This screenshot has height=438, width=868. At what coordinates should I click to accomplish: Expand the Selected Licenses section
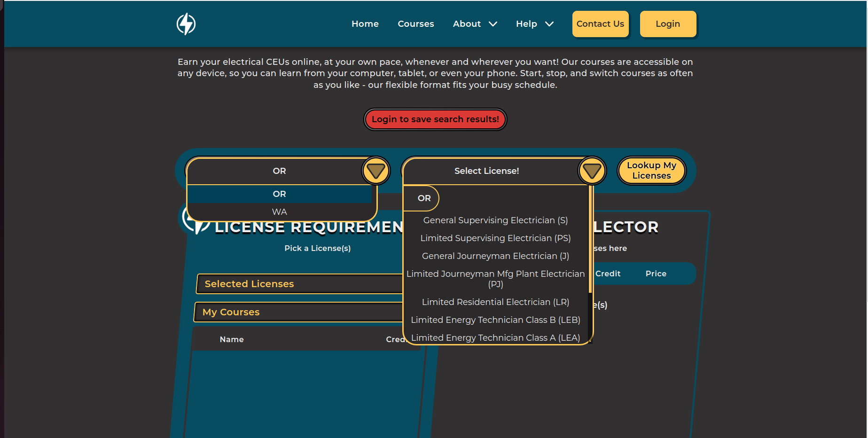(299, 284)
